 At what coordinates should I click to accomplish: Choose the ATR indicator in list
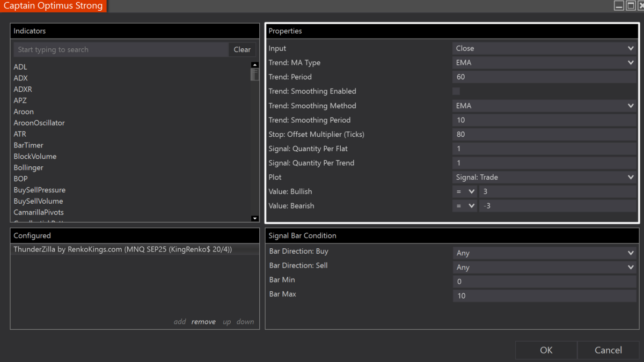(x=20, y=134)
